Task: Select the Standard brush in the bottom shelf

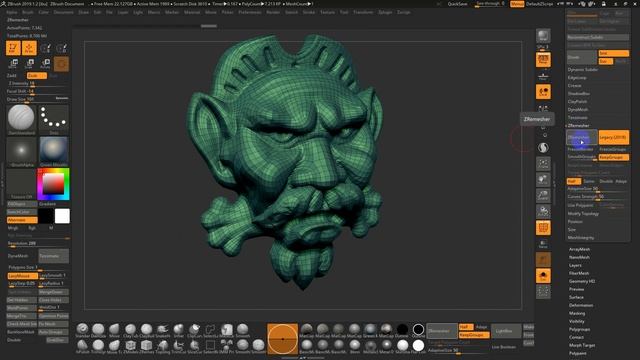Action: pos(82,330)
